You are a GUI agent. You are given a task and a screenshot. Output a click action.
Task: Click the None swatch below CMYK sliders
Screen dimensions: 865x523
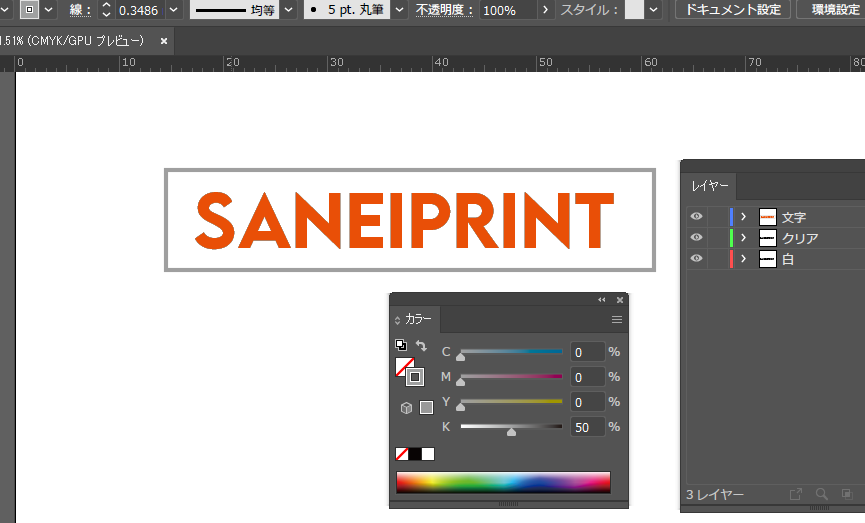pos(402,454)
